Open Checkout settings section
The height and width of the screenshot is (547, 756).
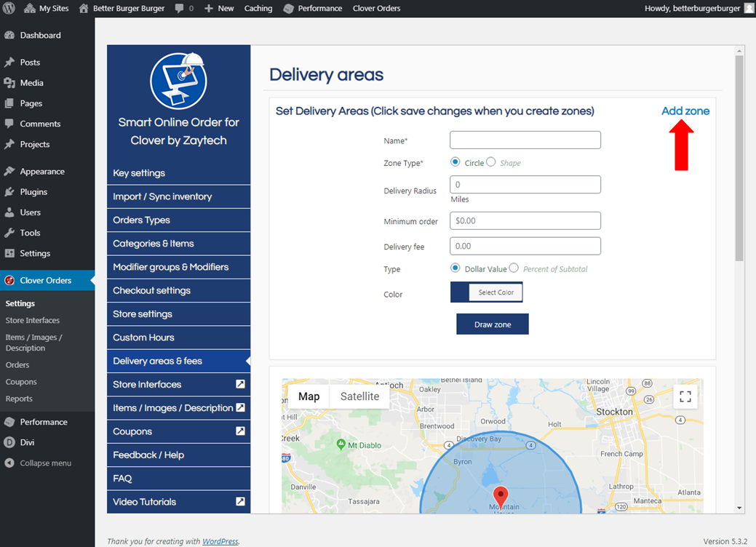178,291
